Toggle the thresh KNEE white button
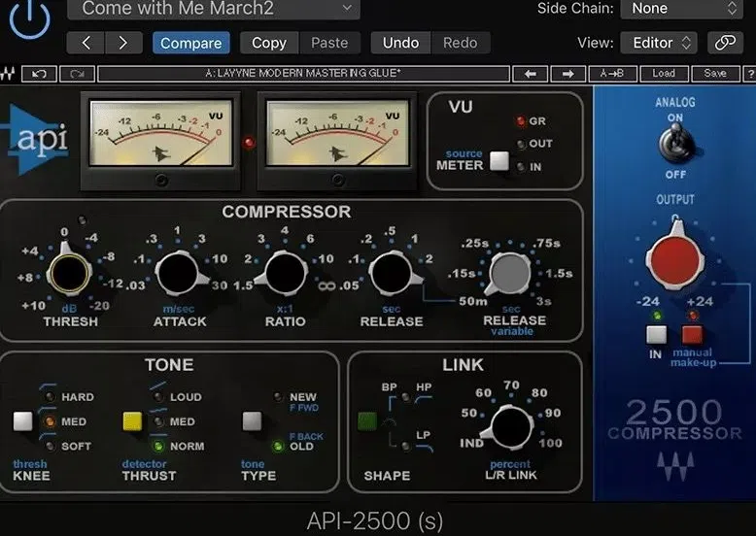 (22, 420)
